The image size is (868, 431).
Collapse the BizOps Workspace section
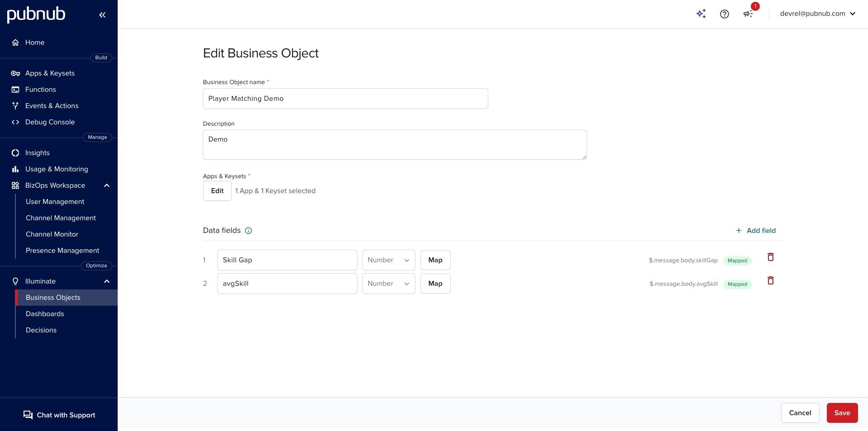coord(107,185)
